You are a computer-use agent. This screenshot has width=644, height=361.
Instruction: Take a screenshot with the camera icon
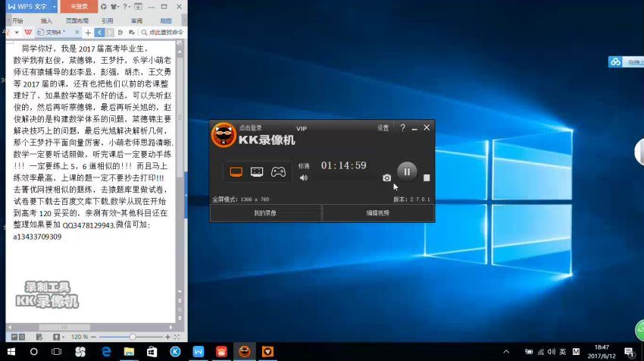click(x=387, y=177)
